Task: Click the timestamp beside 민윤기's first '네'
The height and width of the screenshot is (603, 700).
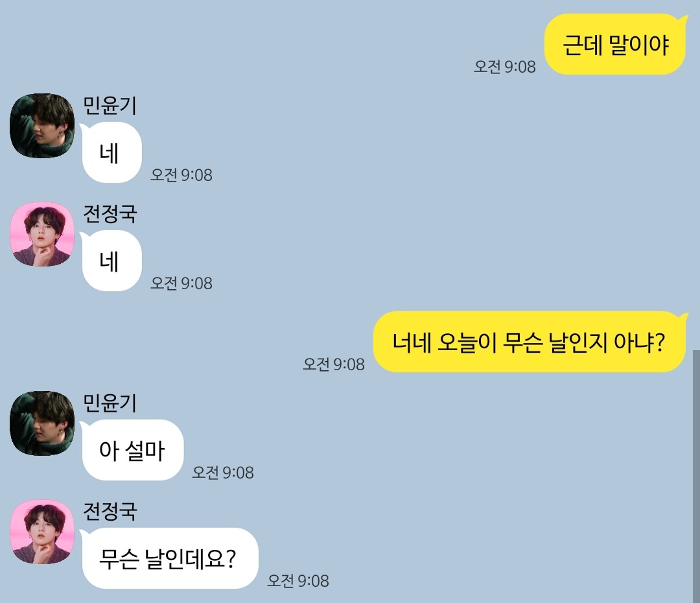Action: [x=181, y=174]
